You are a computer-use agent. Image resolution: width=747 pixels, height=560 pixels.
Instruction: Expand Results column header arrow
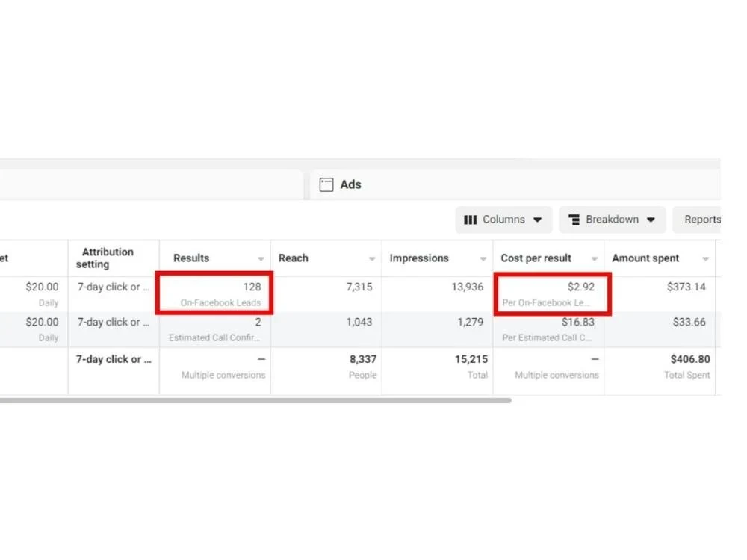coord(261,258)
